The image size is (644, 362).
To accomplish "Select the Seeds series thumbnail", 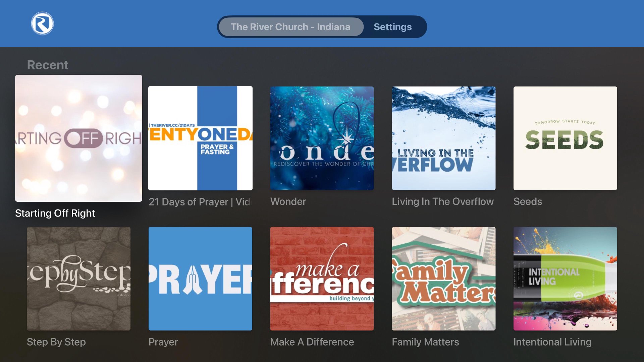I will coord(565,138).
